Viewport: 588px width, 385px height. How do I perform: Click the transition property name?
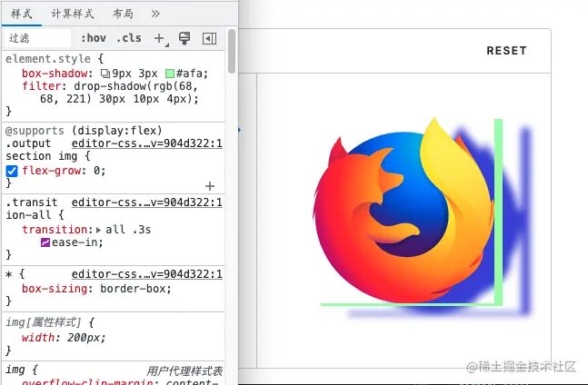tap(55, 230)
